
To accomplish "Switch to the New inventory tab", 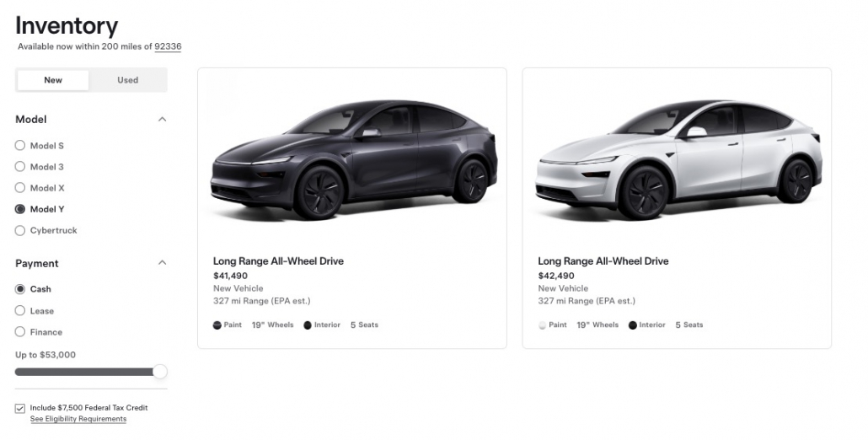I will [x=53, y=80].
